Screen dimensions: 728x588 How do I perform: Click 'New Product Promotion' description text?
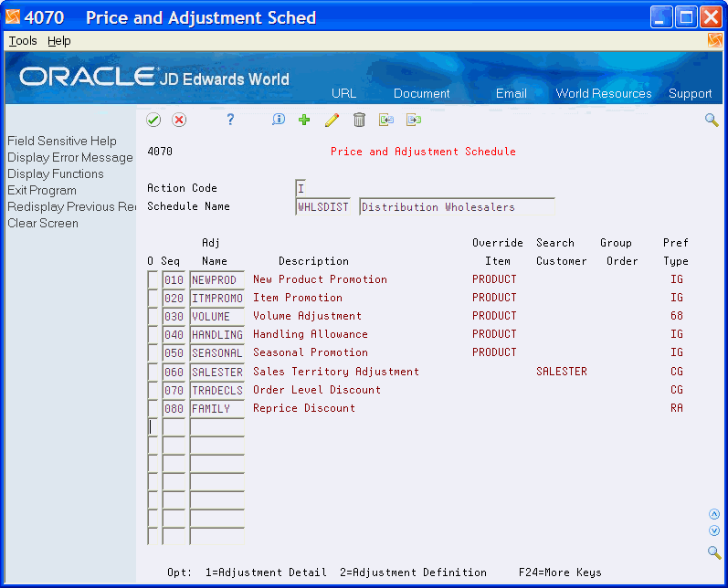pyautogui.click(x=320, y=279)
